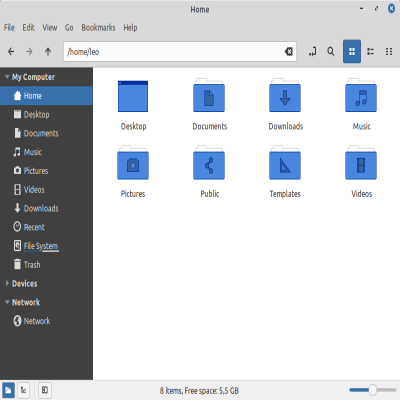Expand the Devices section
This screenshot has height=400, width=400.
[7, 283]
